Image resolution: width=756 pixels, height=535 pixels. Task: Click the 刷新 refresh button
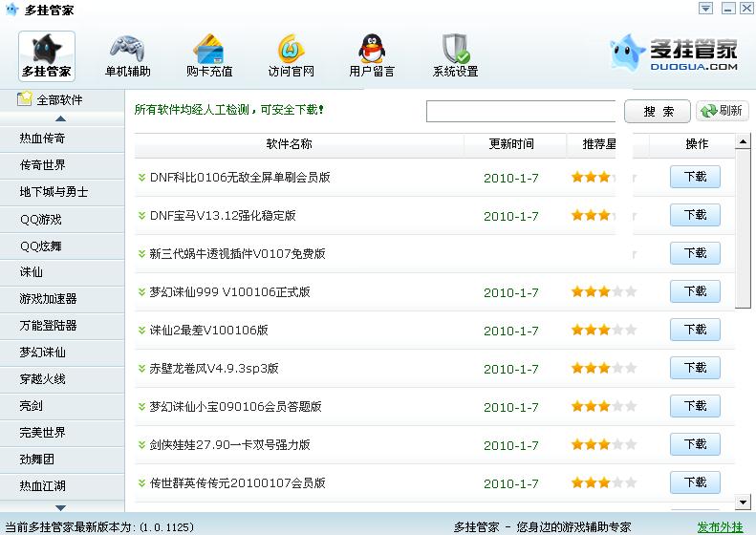pos(723,111)
